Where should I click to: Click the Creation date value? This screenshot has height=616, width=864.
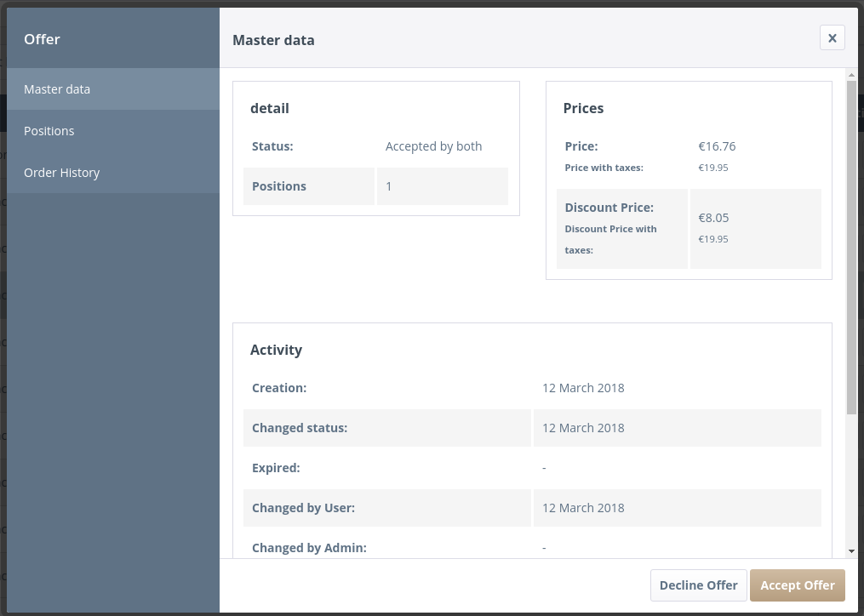point(583,388)
